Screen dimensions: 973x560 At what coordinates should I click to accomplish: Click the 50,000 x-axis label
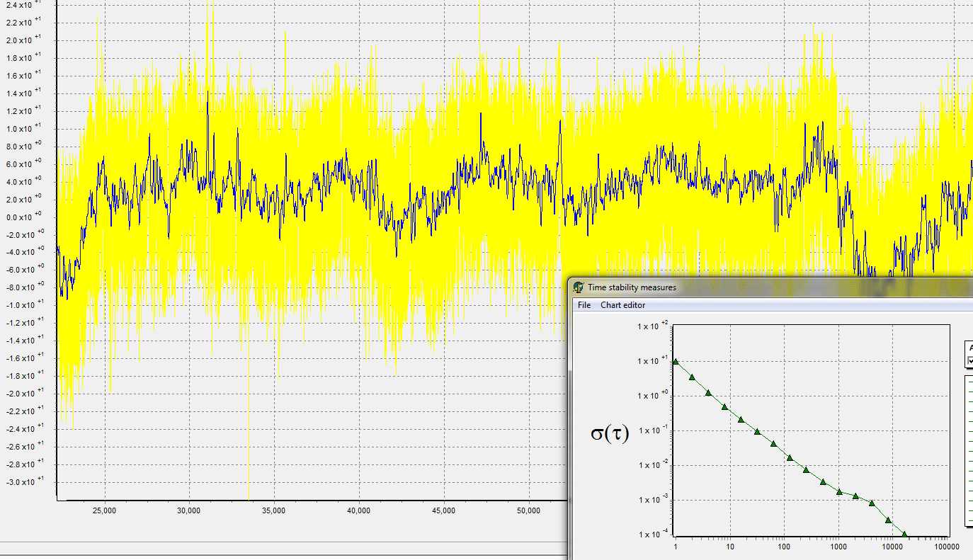pos(529,510)
